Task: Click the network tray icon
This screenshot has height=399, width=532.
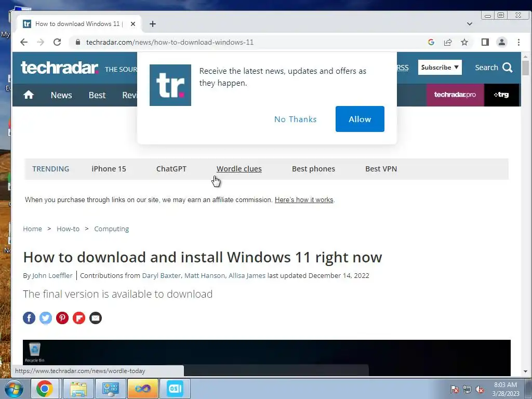Action: (467, 390)
